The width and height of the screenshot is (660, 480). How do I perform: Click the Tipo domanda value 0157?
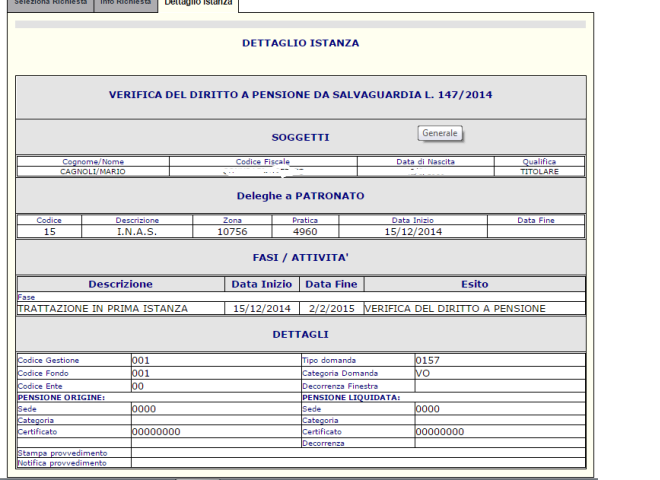499,360
